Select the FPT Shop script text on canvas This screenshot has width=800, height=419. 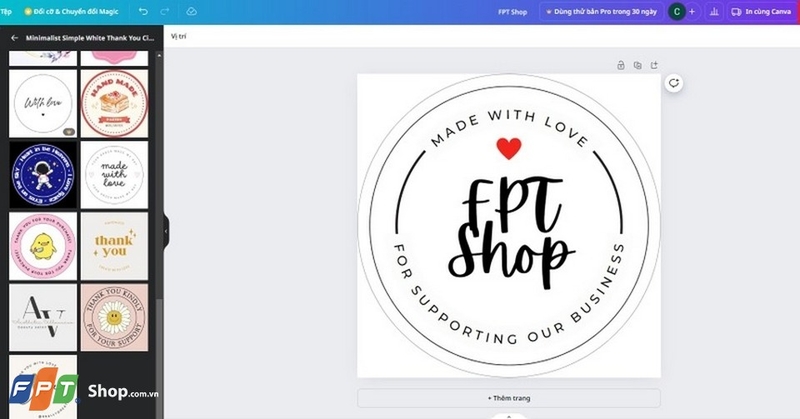click(510, 232)
